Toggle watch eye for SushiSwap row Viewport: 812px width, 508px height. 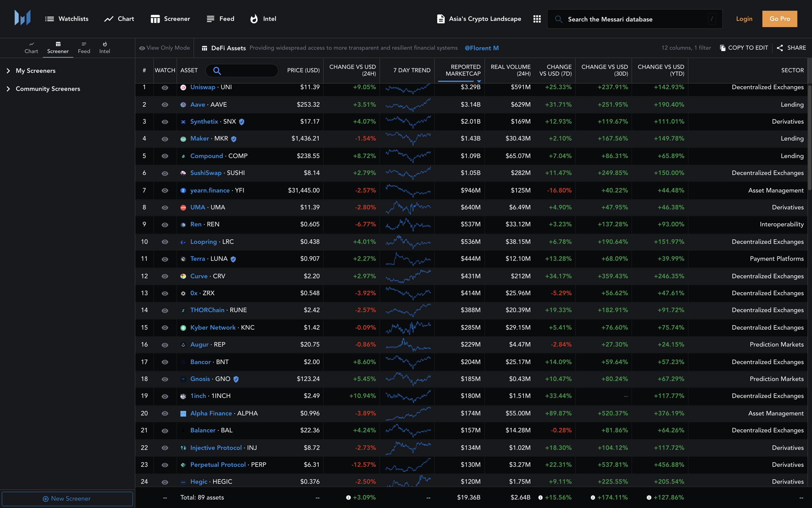pyautogui.click(x=165, y=173)
